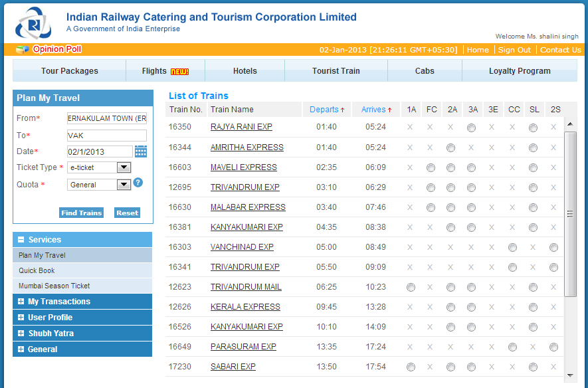The width and height of the screenshot is (588, 388).
Task: Select 2S class for train 16341
Action: pos(553,268)
